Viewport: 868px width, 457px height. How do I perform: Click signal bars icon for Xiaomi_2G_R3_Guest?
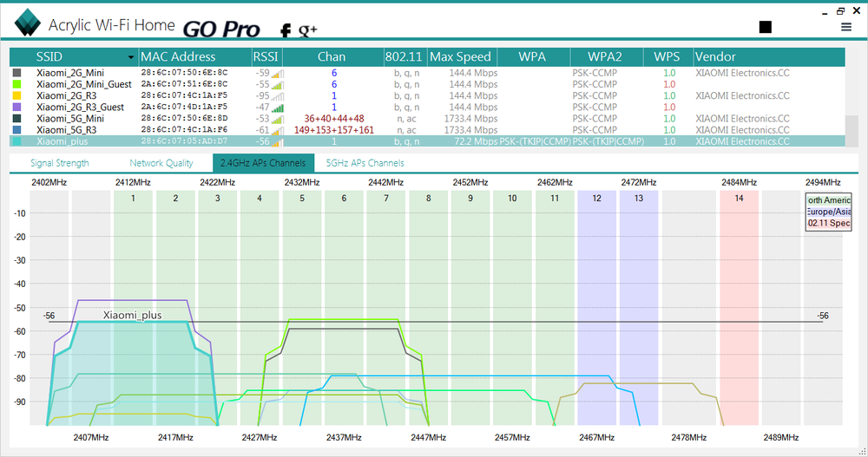tap(278, 108)
